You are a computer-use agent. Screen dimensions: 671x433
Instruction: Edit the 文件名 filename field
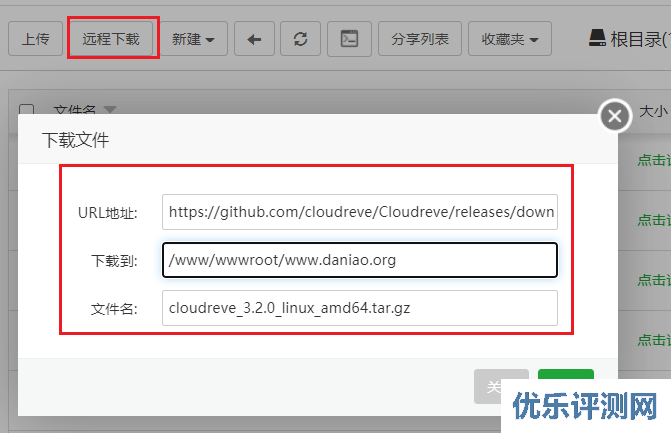point(360,308)
